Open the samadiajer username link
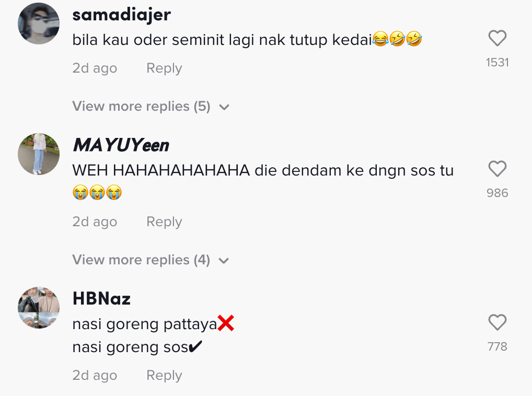 tap(121, 15)
